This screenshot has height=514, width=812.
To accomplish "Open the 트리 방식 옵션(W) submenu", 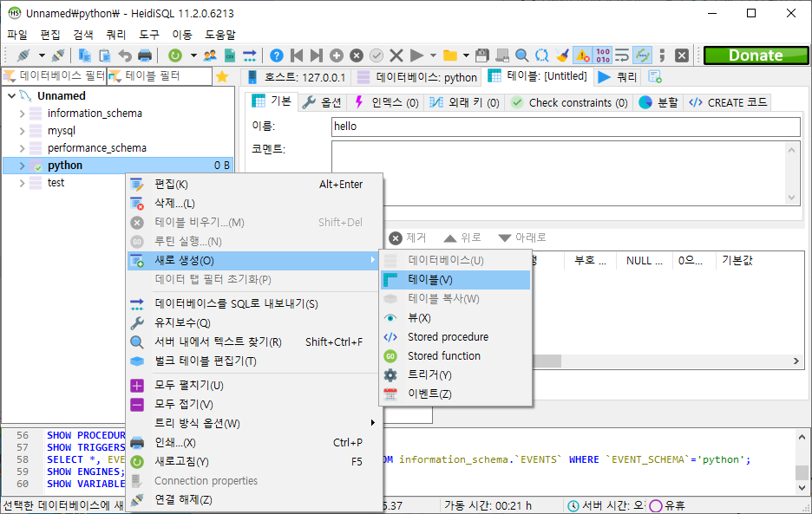I will (x=255, y=423).
